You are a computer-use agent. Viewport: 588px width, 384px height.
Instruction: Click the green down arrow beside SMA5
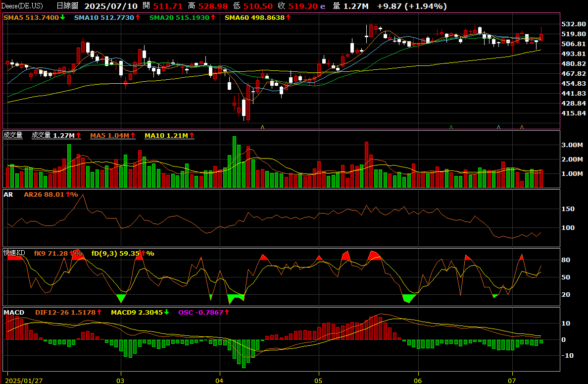[62, 17]
